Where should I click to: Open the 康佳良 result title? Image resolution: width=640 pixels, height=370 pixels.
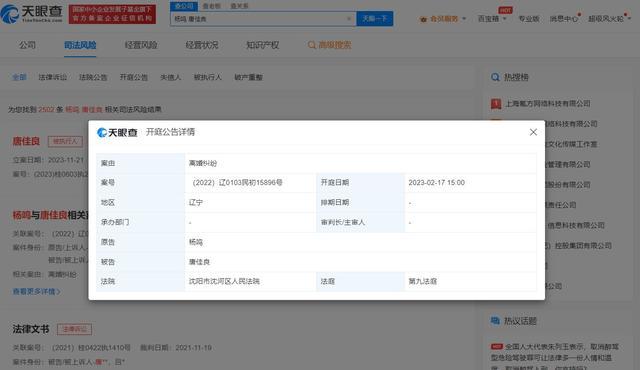26,141
